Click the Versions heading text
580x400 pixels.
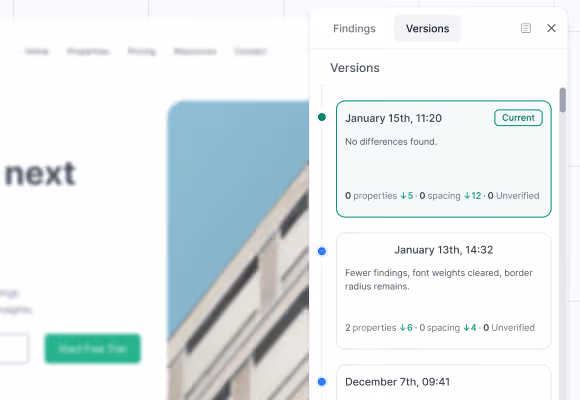(x=355, y=68)
